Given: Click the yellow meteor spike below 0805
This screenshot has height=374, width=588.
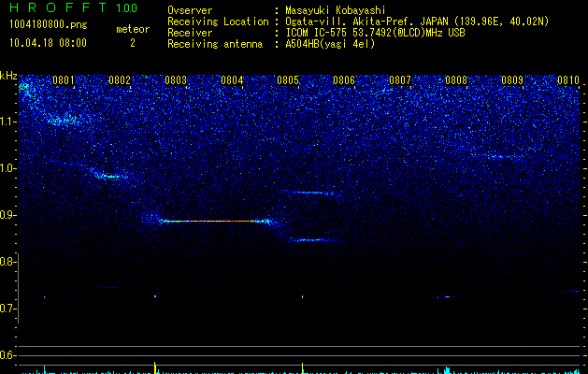Looking at the screenshot, I should point(302,367).
